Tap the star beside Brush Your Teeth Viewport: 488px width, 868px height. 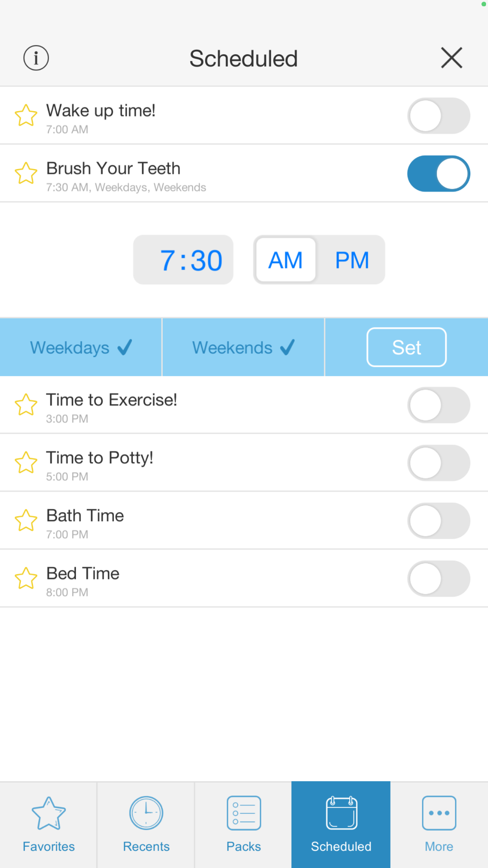click(x=26, y=173)
